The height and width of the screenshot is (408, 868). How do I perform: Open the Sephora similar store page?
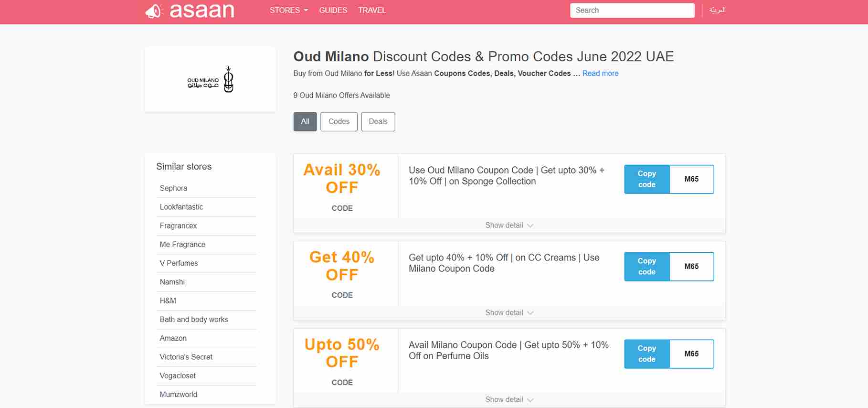pos(173,188)
